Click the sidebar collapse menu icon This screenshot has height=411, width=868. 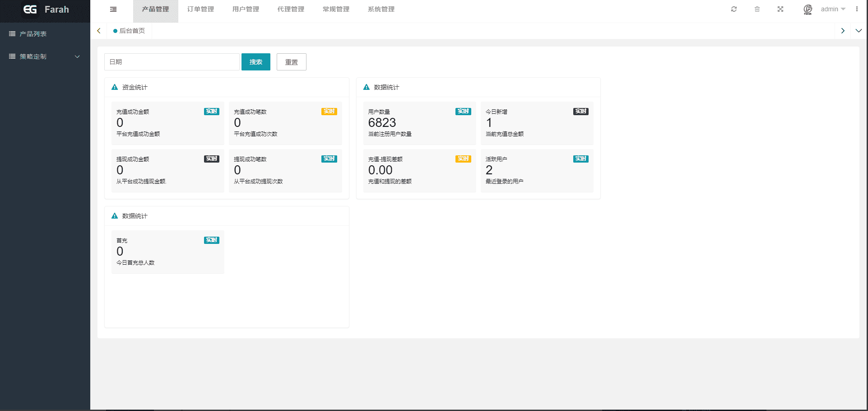(x=113, y=9)
